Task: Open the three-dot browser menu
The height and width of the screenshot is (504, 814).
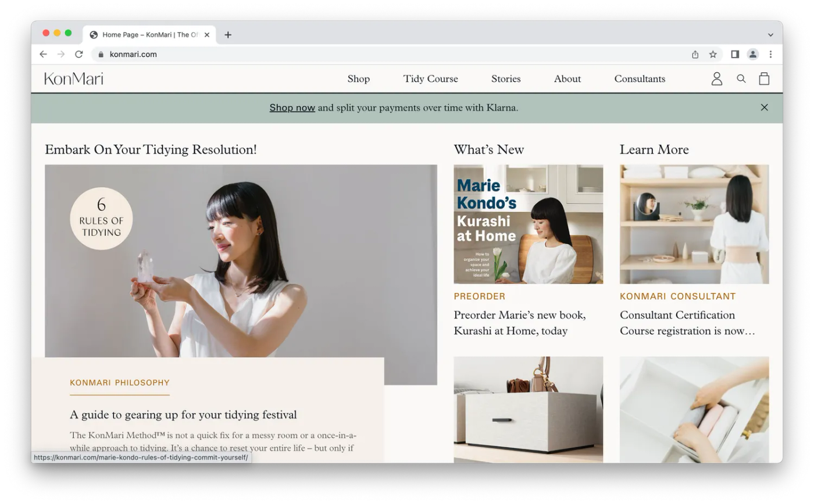Action: (x=770, y=54)
